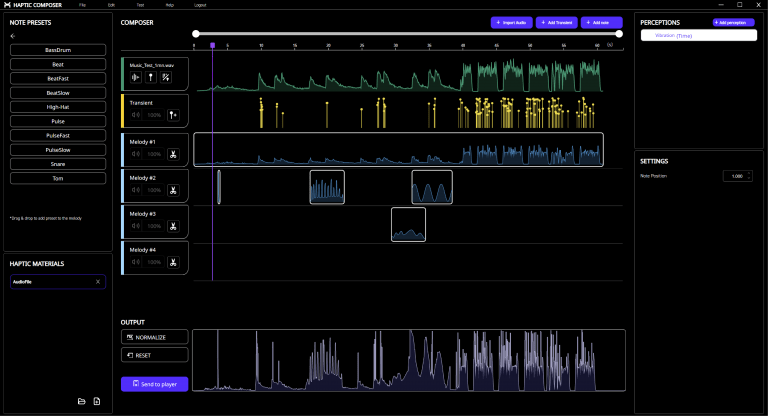This screenshot has height=416, width=768.
Task: Click the back arrow in Note Presets
Action: click(x=13, y=36)
